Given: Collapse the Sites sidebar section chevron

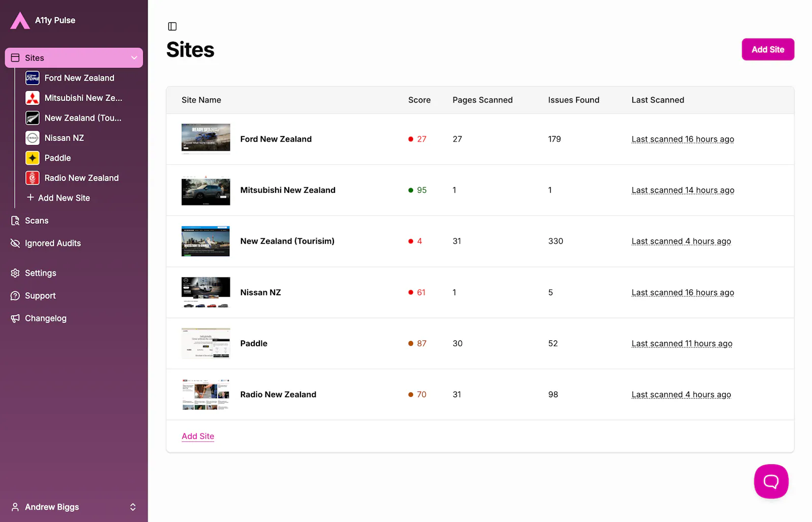Looking at the screenshot, I should pos(134,58).
